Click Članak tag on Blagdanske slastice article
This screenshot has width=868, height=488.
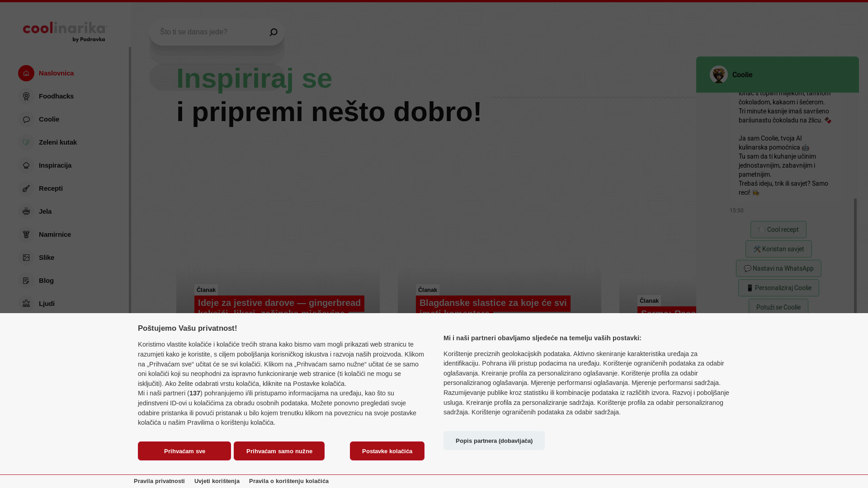click(428, 290)
